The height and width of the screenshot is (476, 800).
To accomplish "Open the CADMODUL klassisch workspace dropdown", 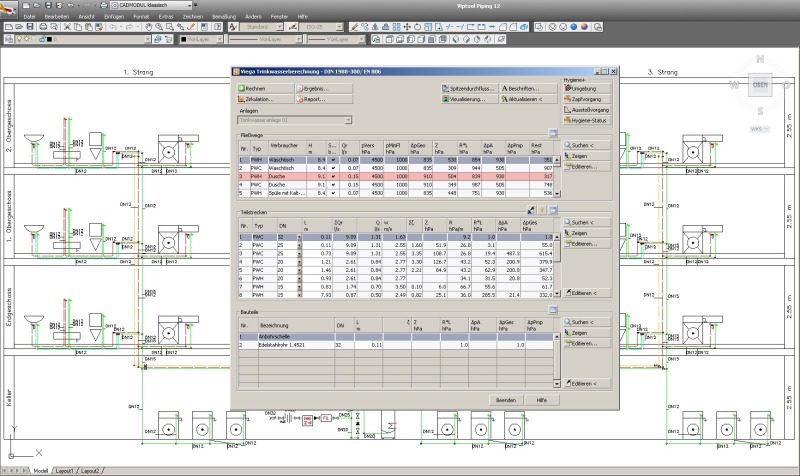I will [189, 5].
